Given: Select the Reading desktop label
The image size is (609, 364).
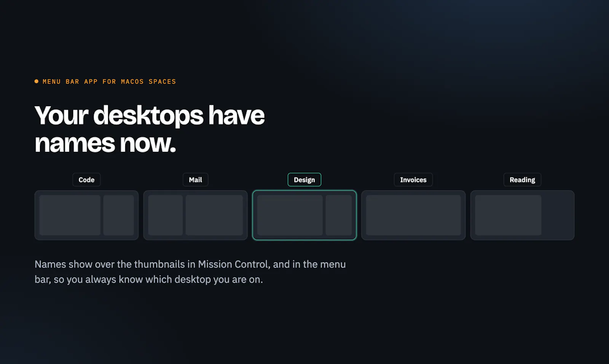Looking at the screenshot, I should pyautogui.click(x=522, y=180).
